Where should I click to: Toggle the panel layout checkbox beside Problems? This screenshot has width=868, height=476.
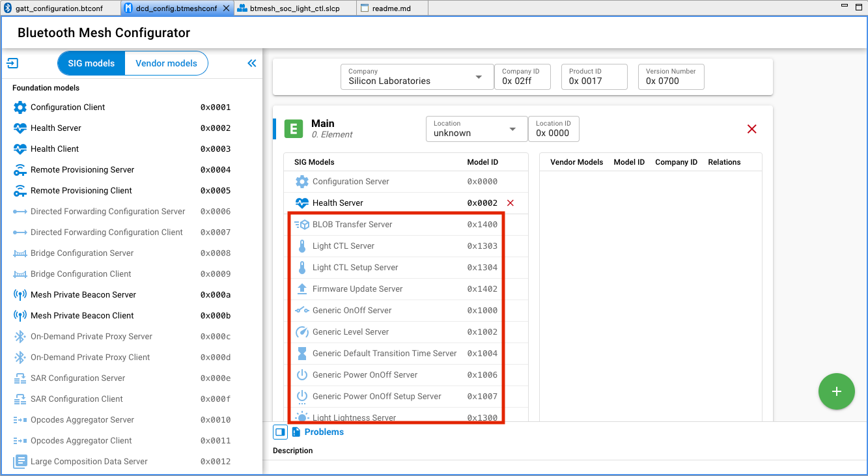tap(280, 432)
